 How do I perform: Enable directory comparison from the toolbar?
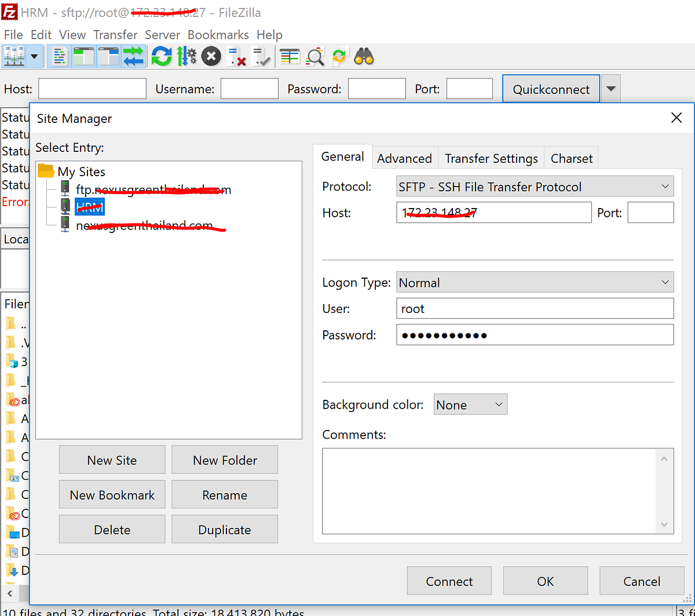click(x=289, y=56)
